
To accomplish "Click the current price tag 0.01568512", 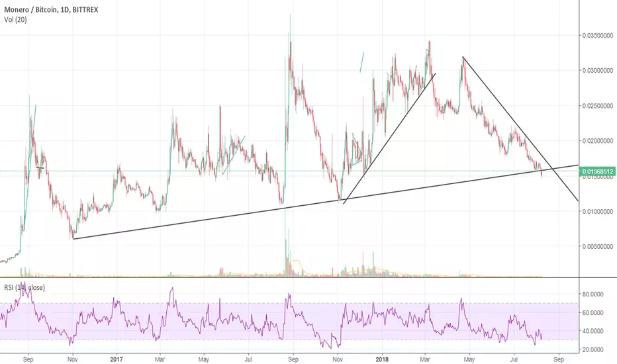I will (598, 171).
